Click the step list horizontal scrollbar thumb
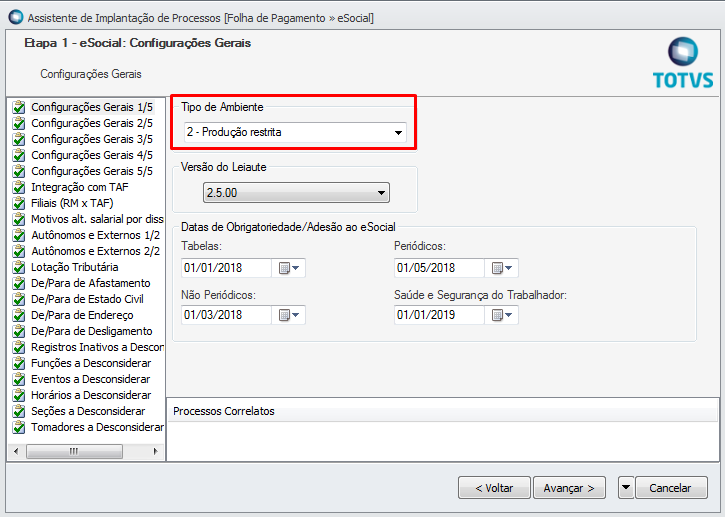Viewport: 725px width, 517px height. click(x=74, y=451)
